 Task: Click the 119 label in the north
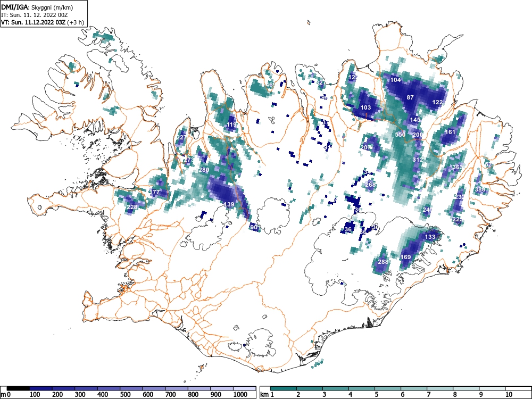click(x=232, y=124)
